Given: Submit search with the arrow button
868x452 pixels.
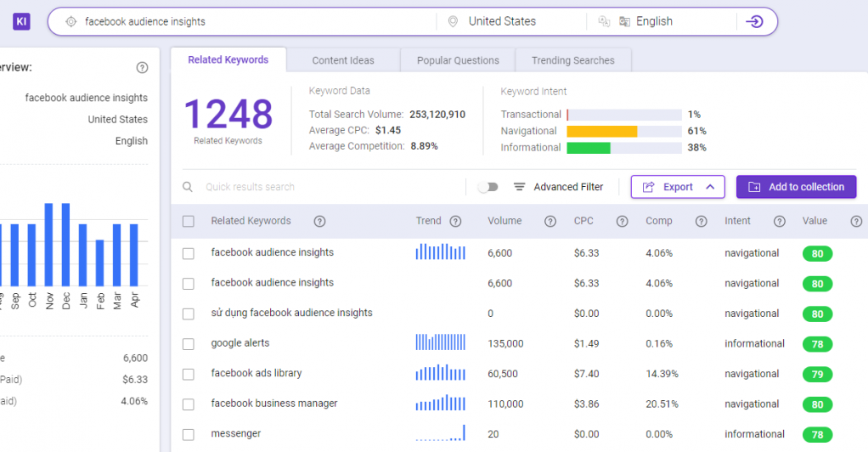Looking at the screenshot, I should pyautogui.click(x=754, y=21).
